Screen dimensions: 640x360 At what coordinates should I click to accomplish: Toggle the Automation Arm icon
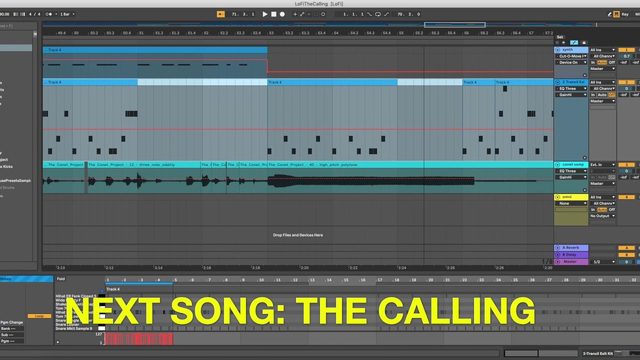click(302, 14)
